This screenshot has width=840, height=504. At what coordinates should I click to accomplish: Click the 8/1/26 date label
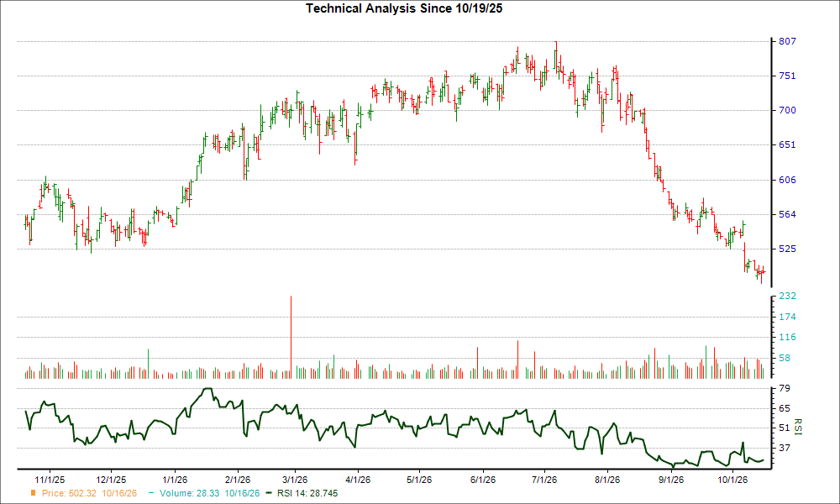pos(607,480)
